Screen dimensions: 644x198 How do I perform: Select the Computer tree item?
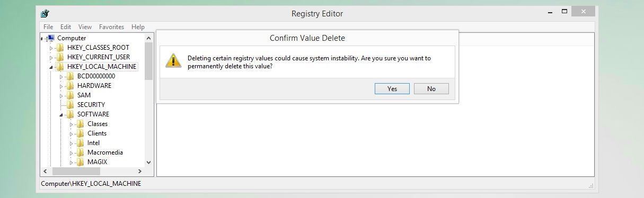[x=72, y=38]
